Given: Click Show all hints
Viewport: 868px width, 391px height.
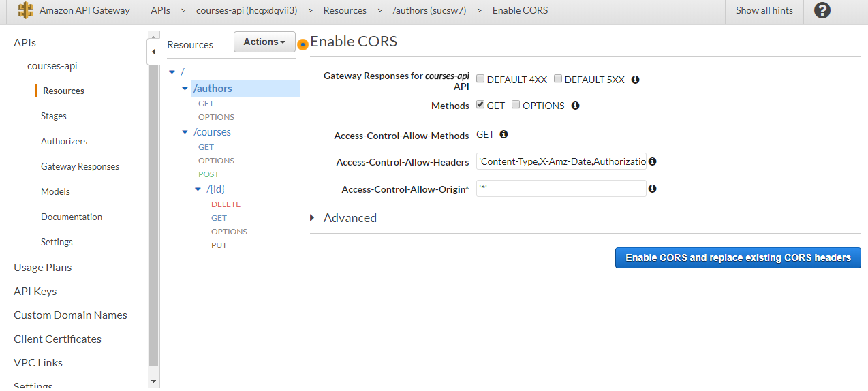Looking at the screenshot, I should click(x=764, y=10).
